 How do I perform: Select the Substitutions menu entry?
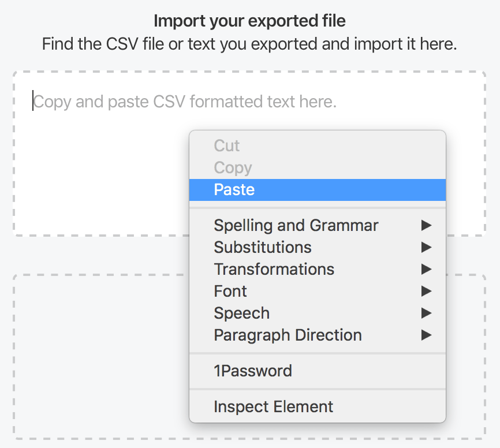click(x=263, y=247)
